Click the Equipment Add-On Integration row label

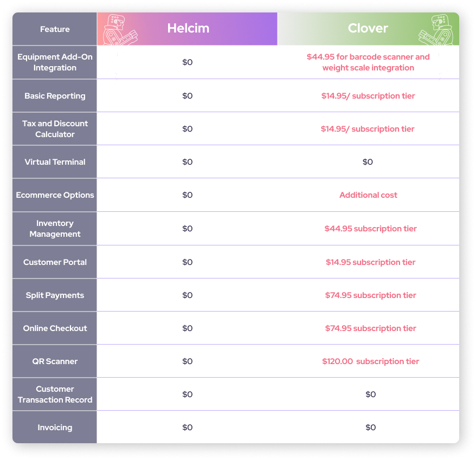(55, 62)
